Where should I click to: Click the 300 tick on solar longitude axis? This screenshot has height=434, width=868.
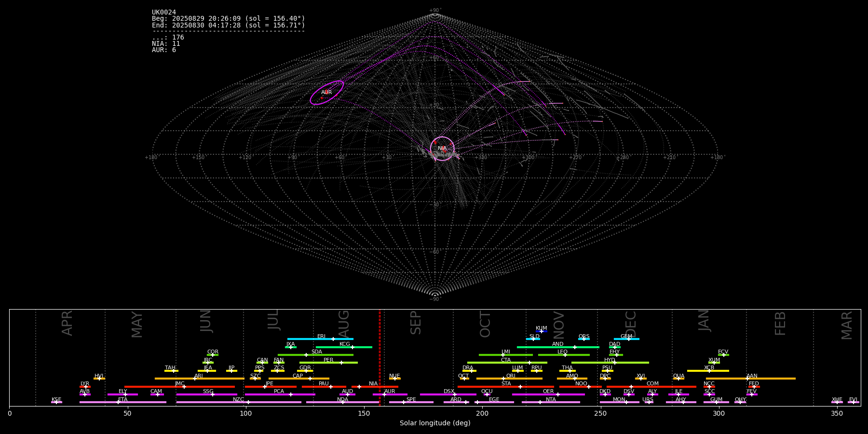pos(719,413)
